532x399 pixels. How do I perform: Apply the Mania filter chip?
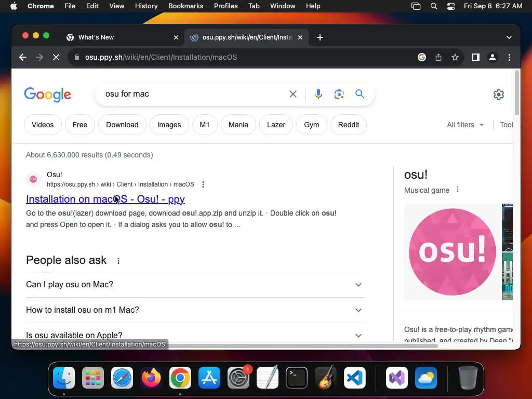(238, 125)
